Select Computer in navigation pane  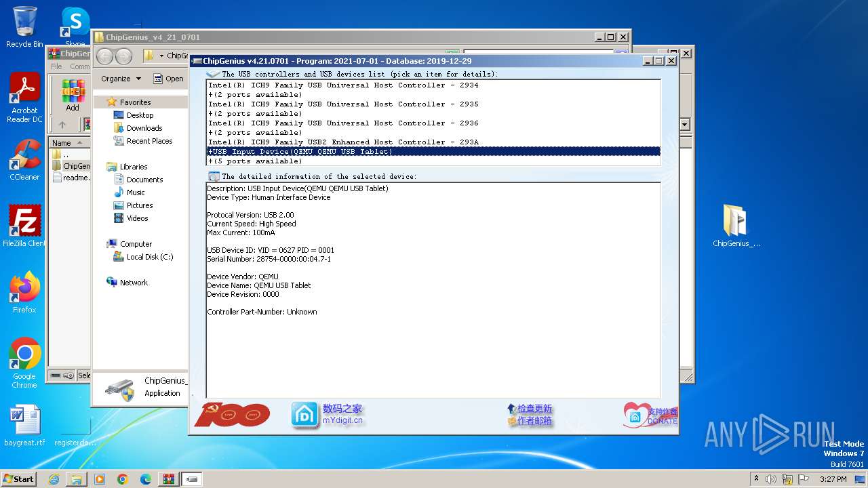[x=129, y=244]
